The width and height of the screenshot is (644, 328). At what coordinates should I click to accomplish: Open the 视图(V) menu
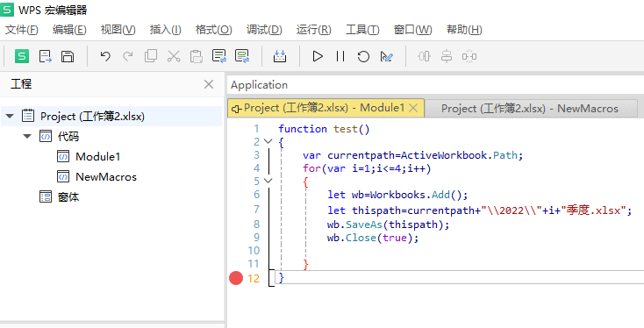tap(118, 30)
